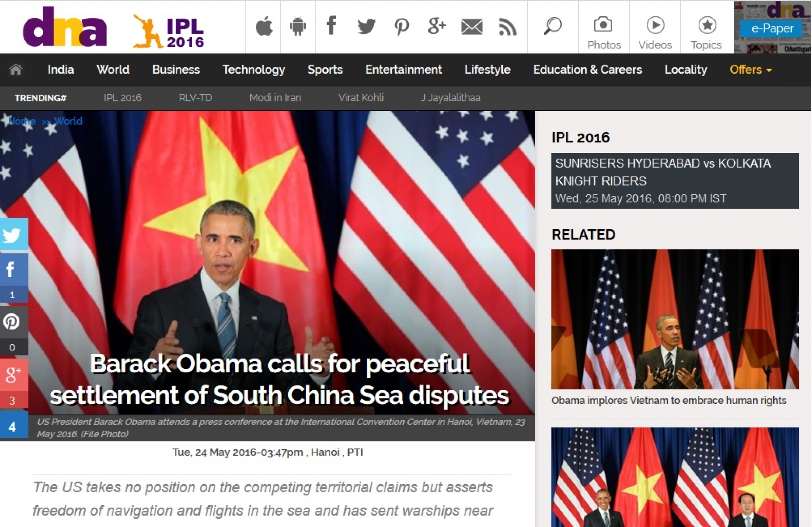Open the Photos camera icon
812x527 pixels.
(603, 26)
